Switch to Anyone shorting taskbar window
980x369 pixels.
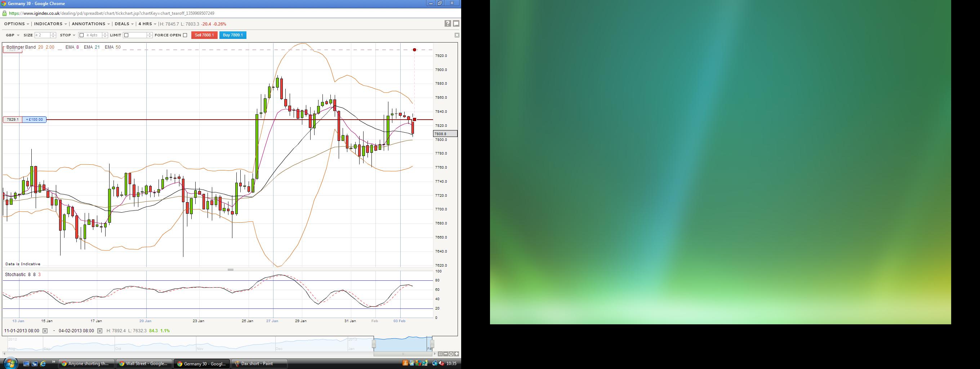click(86, 364)
